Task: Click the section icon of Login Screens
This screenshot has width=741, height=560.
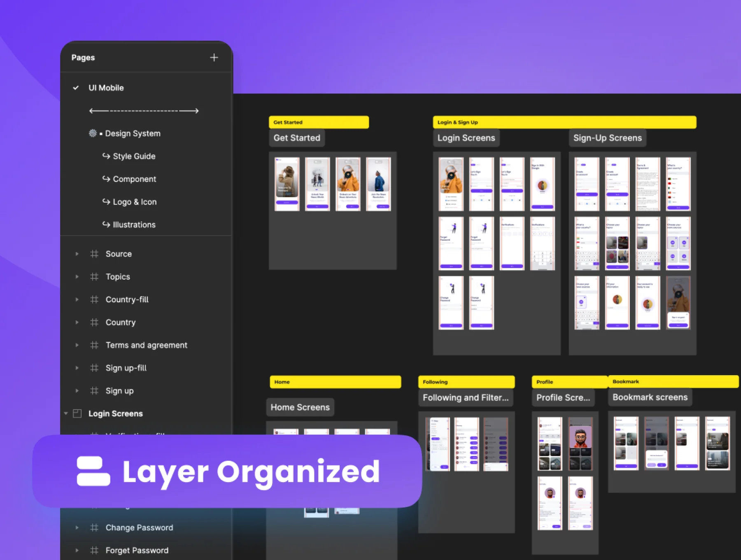Action: 77,413
